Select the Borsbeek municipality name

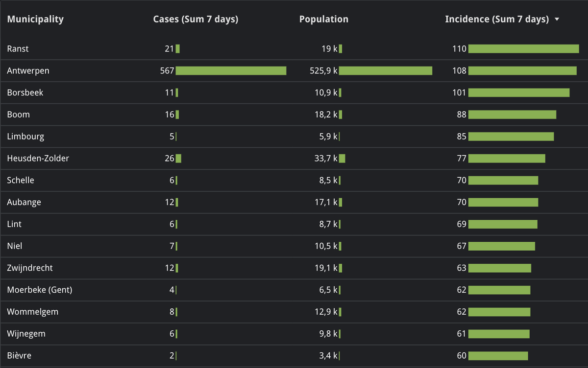[x=25, y=92]
